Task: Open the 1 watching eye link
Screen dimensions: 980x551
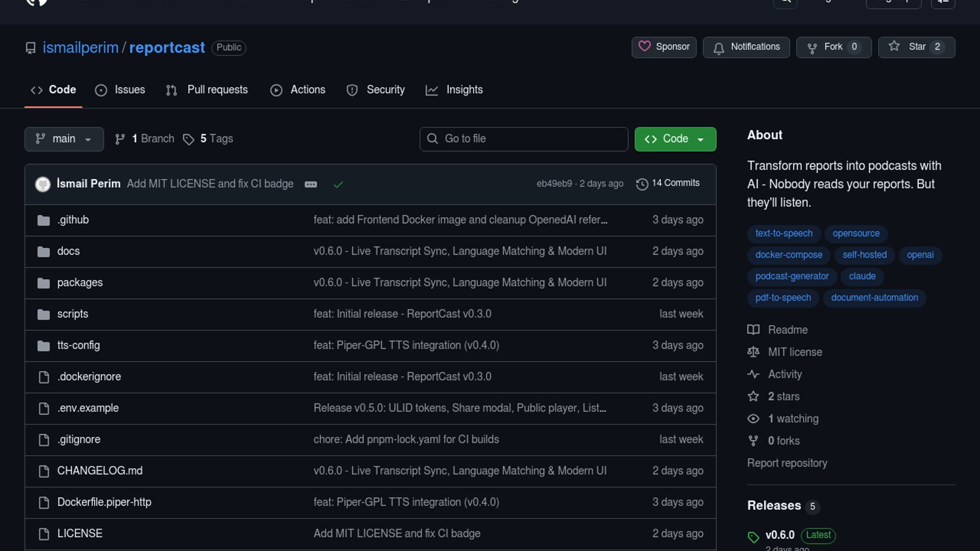Action: 793,419
